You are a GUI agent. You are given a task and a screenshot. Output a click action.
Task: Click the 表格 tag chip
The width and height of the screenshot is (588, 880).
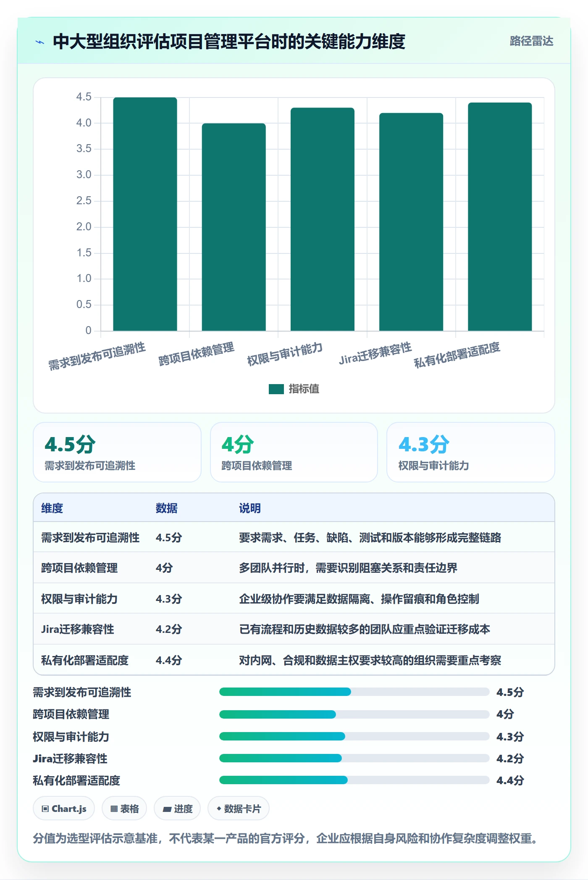pyautogui.click(x=124, y=809)
